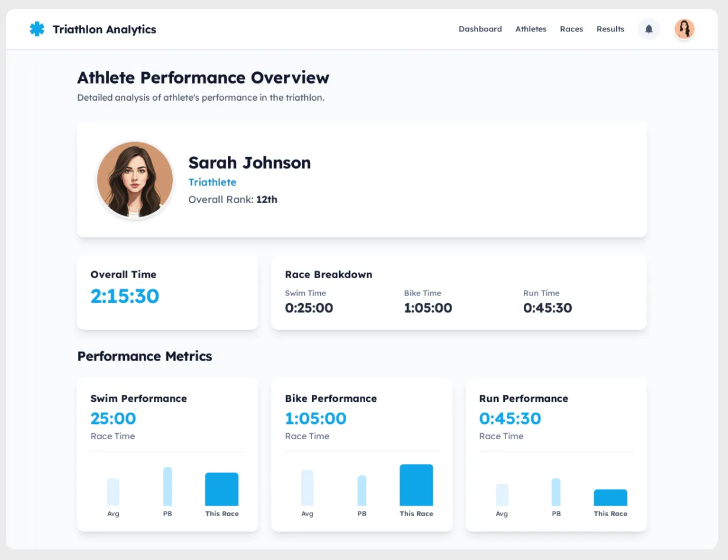Image resolution: width=728 pixels, height=560 pixels.
Task: Click the Bike Performance 'This Race' bar
Action: (416, 485)
